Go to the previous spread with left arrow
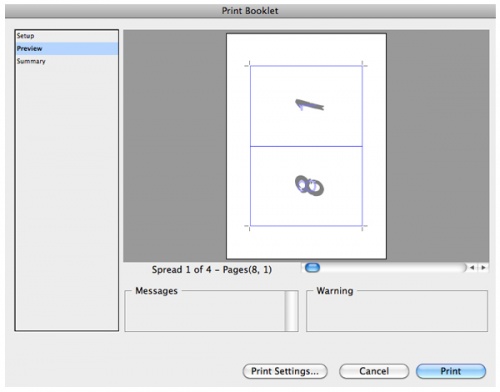This screenshot has height=392, width=500. [x=472, y=267]
